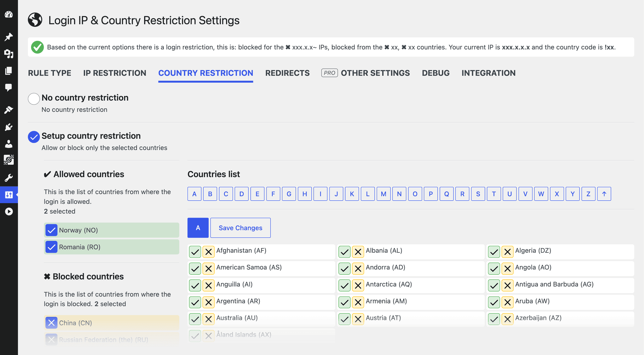Open the Media icon in sidebar
This screenshot has height=355, width=644.
pos(9,54)
